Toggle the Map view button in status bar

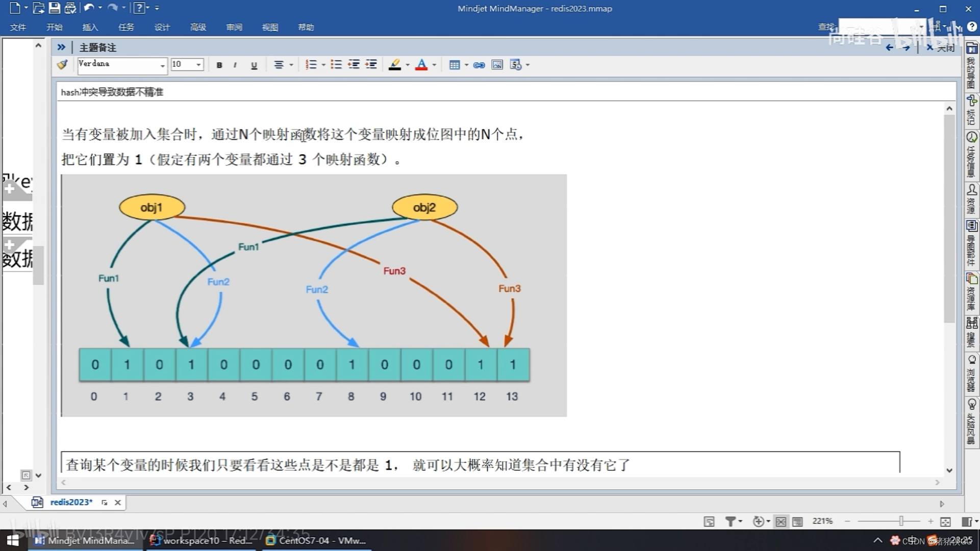click(781, 521)
